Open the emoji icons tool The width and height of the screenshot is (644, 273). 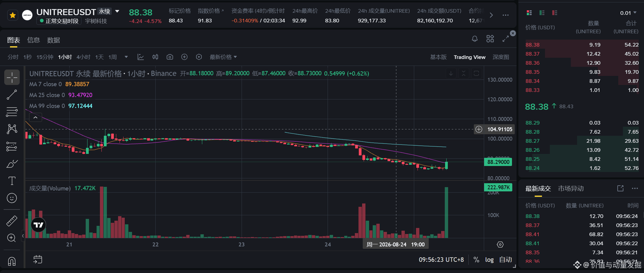coord(12,198)
